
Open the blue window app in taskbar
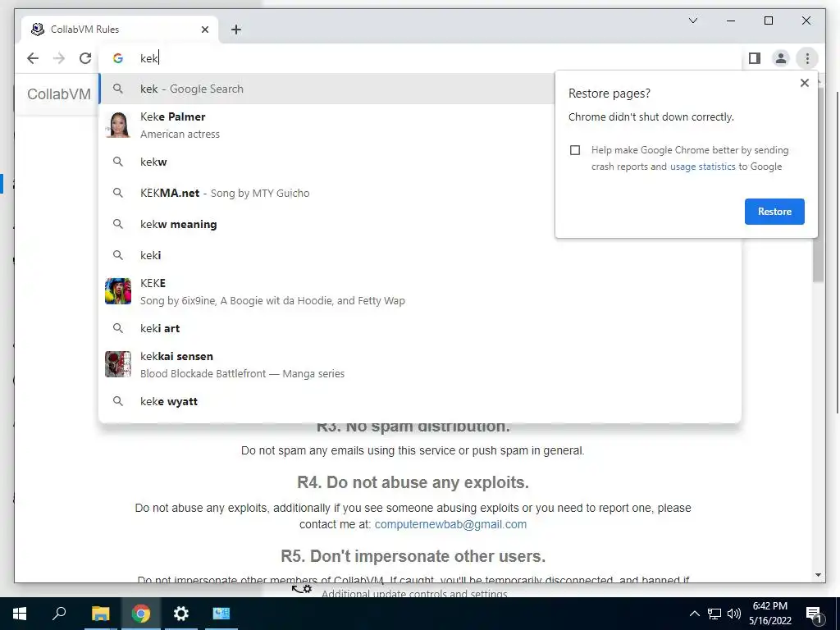[221, 614]
